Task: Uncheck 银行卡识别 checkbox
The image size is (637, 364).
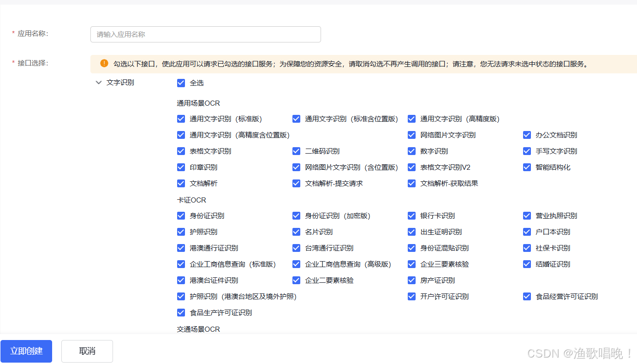Action: click(x=411, y=215)
